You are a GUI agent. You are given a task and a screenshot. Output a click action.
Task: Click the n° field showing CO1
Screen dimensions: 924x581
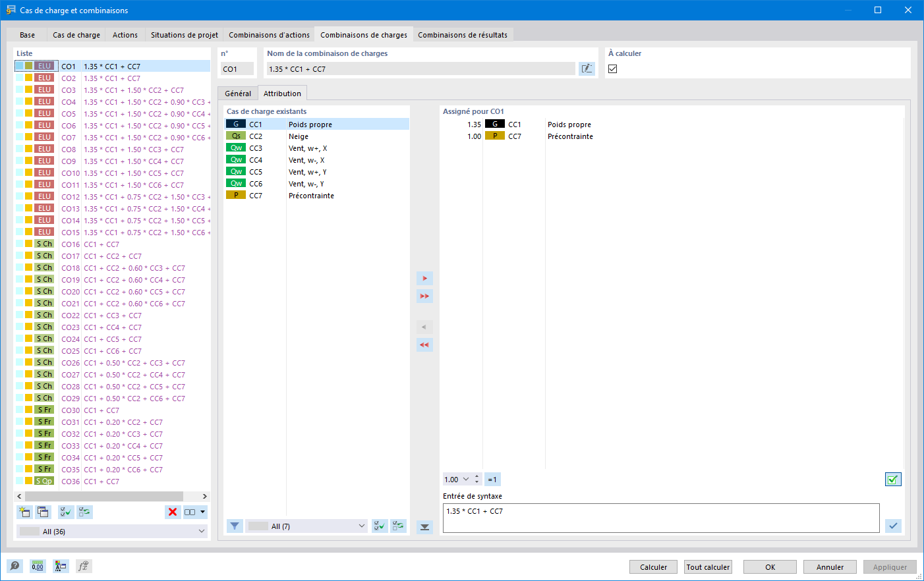(237, 69)
